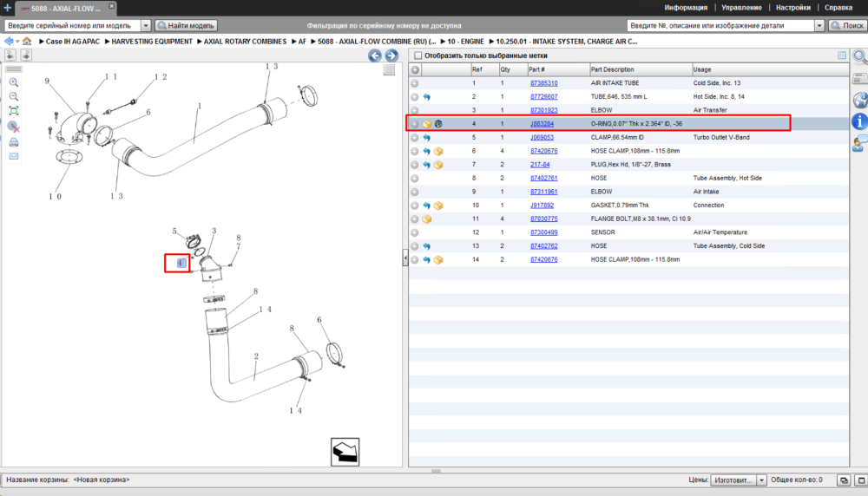Click blue back arrow in breadcrumb bar

pyautogui.click(x=9, y=41)
